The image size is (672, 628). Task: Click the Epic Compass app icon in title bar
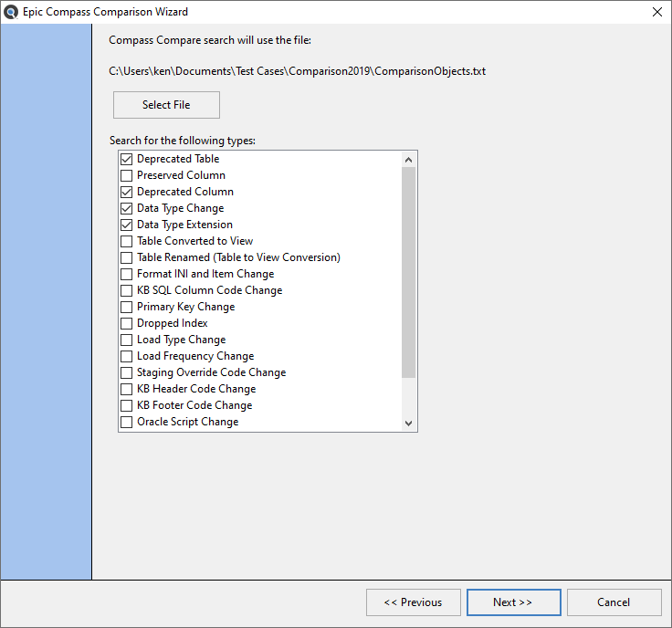(x=11, y=12)
